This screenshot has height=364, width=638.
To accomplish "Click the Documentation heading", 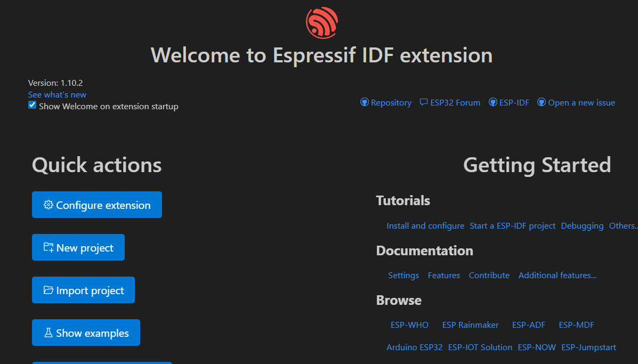I will coord(424,250).
